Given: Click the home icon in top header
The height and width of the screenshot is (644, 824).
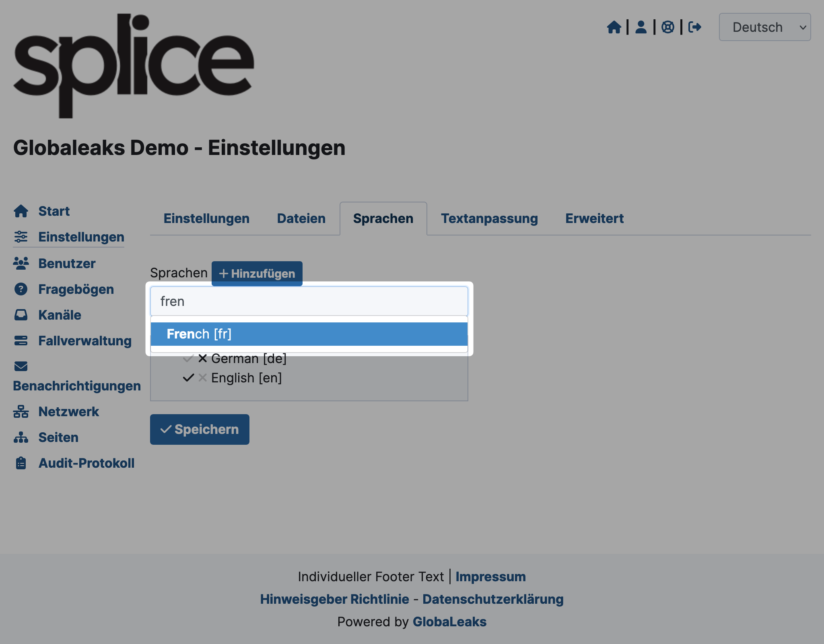Looking at the screenshot, I should [x=614, y=27].
